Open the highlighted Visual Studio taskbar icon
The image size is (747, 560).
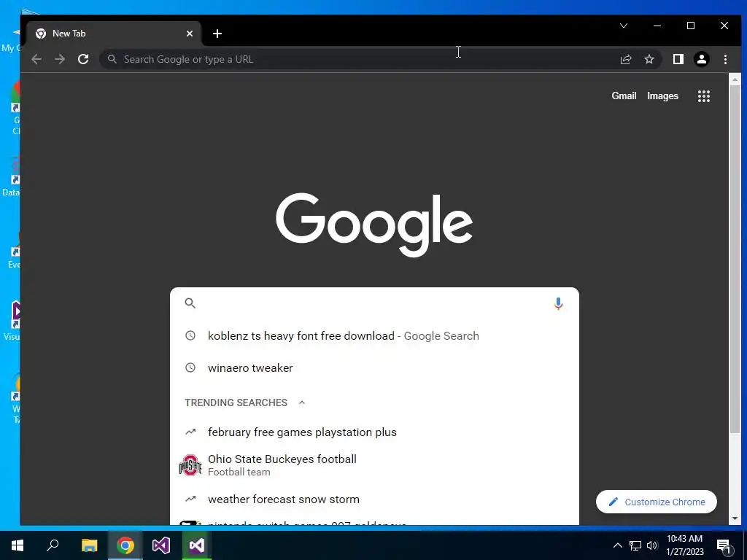pos(197,545)
